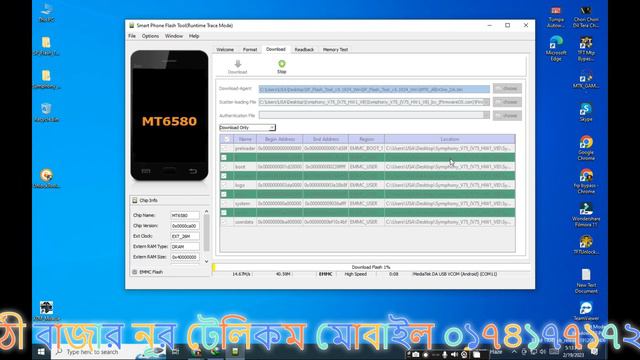Toggle checkbox of green row below logo
This screenshot has height=360, width=640.
pos(224,194)
